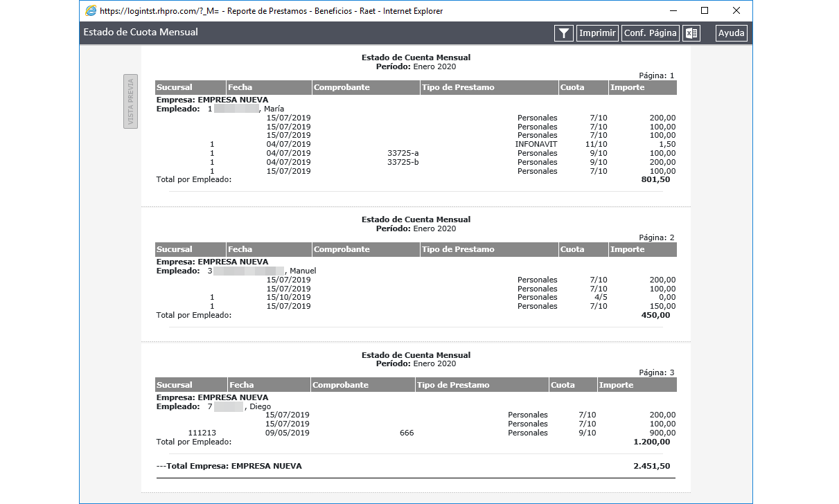Click the Imprimir button
The width and height of the screenshot is (839, 504).
coord(597,33)
